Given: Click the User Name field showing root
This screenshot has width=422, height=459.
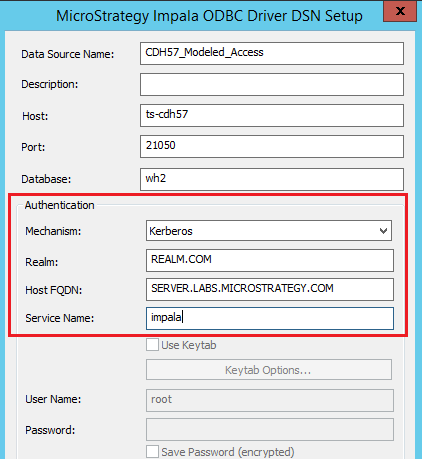Looking at the screenshot, I should [270, 400].
